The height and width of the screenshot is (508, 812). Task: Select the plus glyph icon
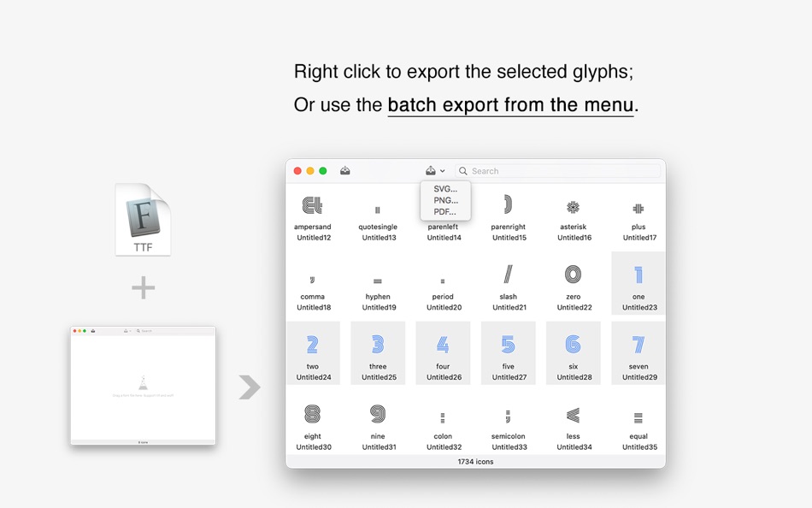pos(638,209)
